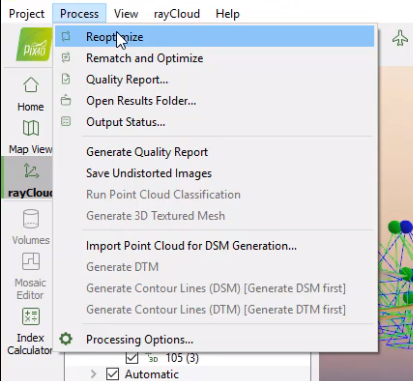Screen dimensions: 413x381
Task: Click Generate 3D Textured Mesh entry
Action: click(215, 216)
